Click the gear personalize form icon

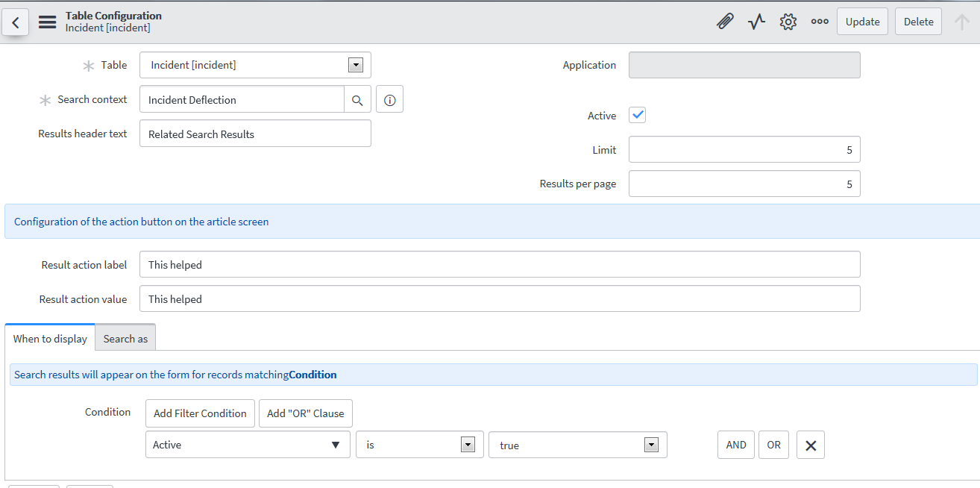tap(788, 22)
